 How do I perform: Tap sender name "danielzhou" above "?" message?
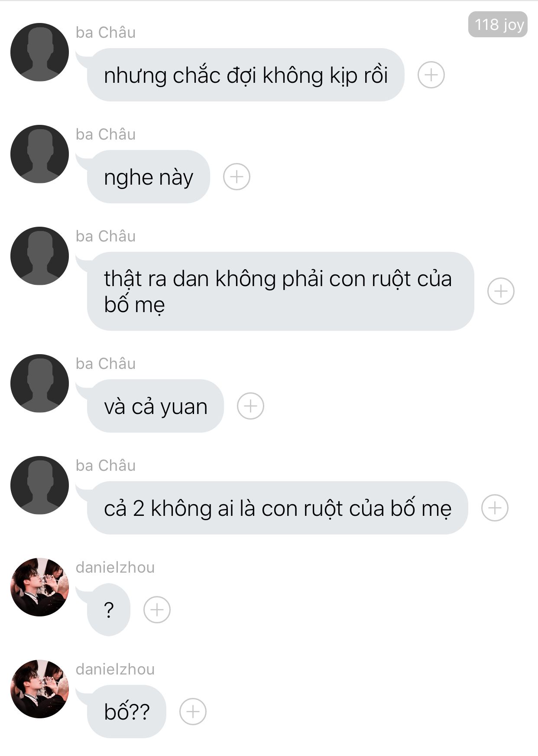(x=115, y=567)
